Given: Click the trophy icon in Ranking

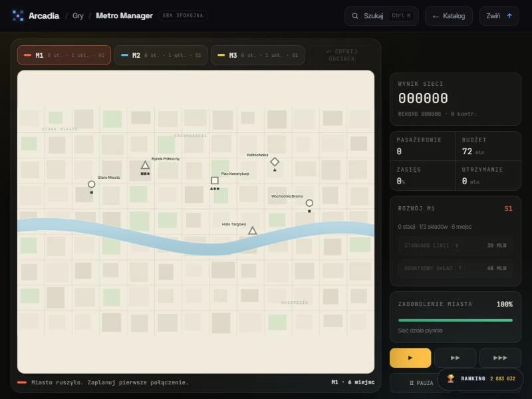Looking at the screenshot, I should (x=451, y=378).
